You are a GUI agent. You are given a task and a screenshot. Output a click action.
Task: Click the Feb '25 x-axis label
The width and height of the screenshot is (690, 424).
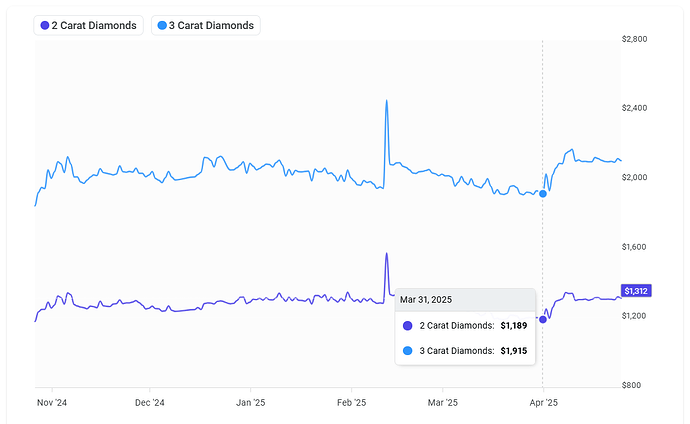[351, 402]
